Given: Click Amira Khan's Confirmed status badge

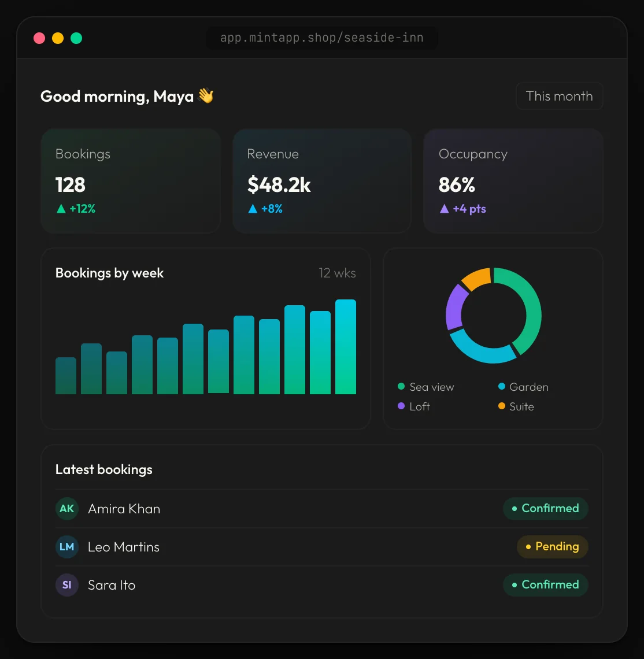Looking at the screenshot, I should 545,509.
